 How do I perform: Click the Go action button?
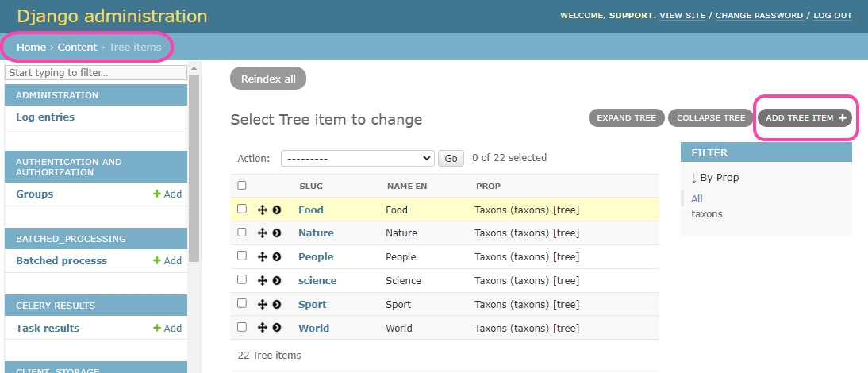tap(451, 158)
